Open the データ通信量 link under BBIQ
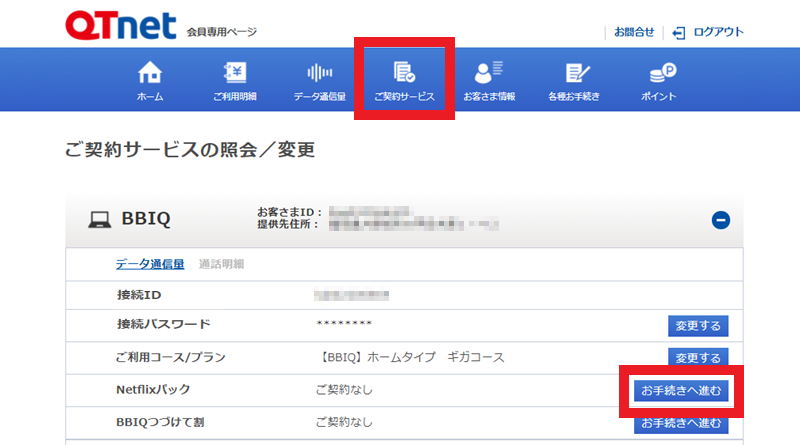 [x=150, y=264]
